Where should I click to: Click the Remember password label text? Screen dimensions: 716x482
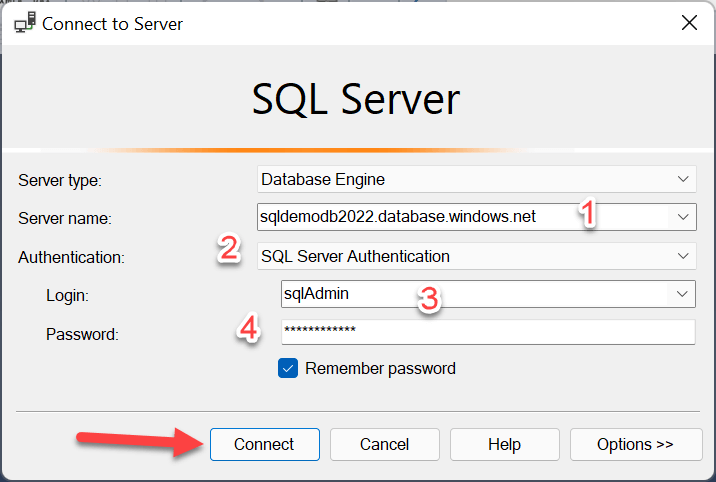(x=380, y=368)
